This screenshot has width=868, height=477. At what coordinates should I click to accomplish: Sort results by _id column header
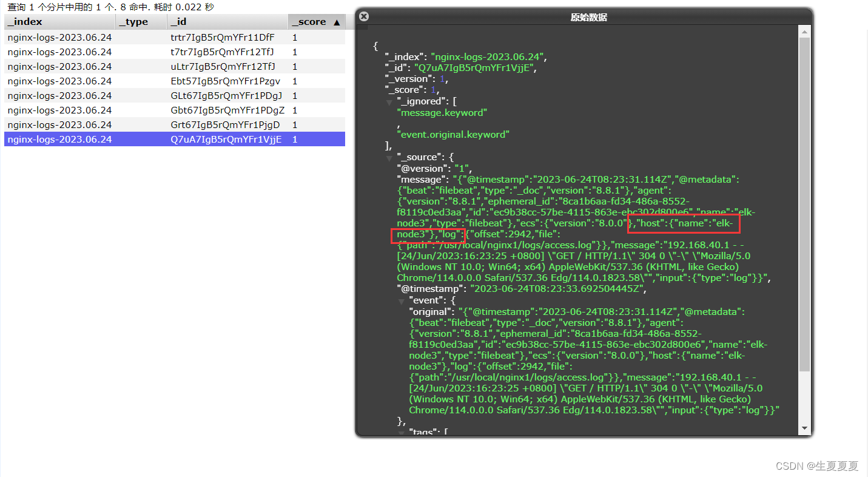point(227,22)
